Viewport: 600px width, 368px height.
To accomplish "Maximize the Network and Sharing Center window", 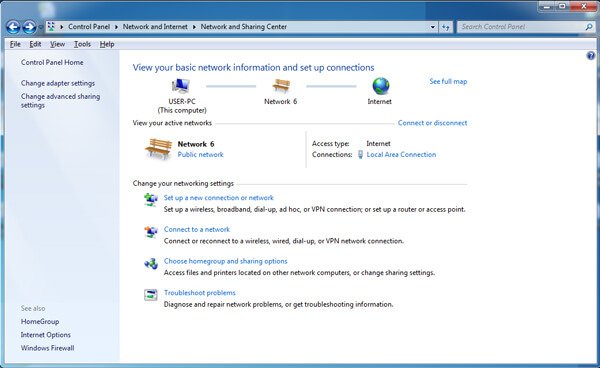I will 562,7.
